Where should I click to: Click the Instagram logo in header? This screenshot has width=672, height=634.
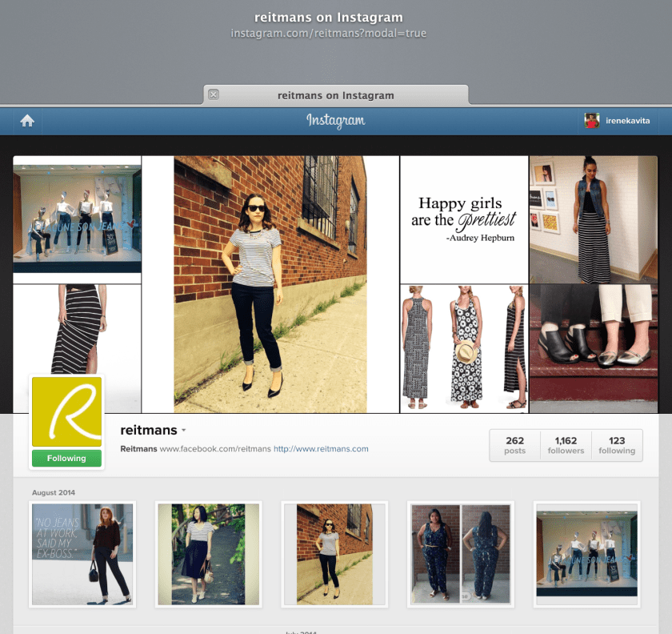[x=335, y=121]
